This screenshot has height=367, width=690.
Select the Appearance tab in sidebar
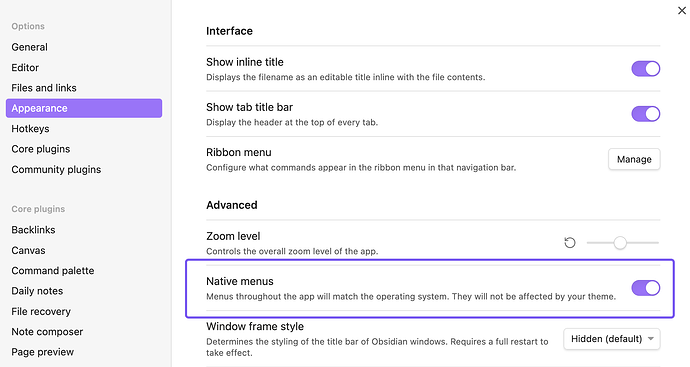[x=84, y=108]
